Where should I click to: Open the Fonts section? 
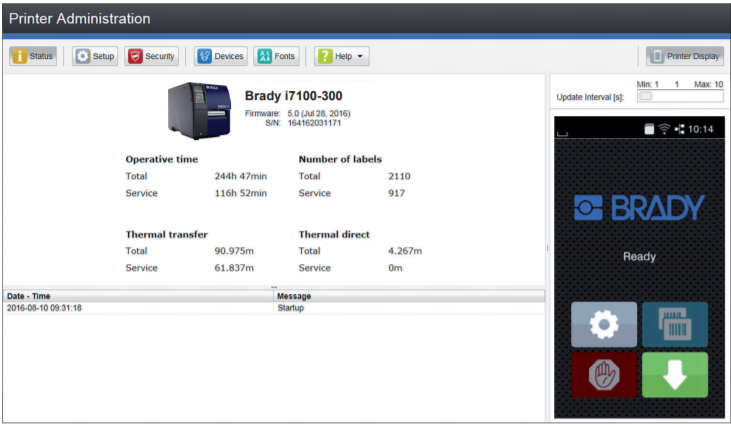click(x=277, y=56)
